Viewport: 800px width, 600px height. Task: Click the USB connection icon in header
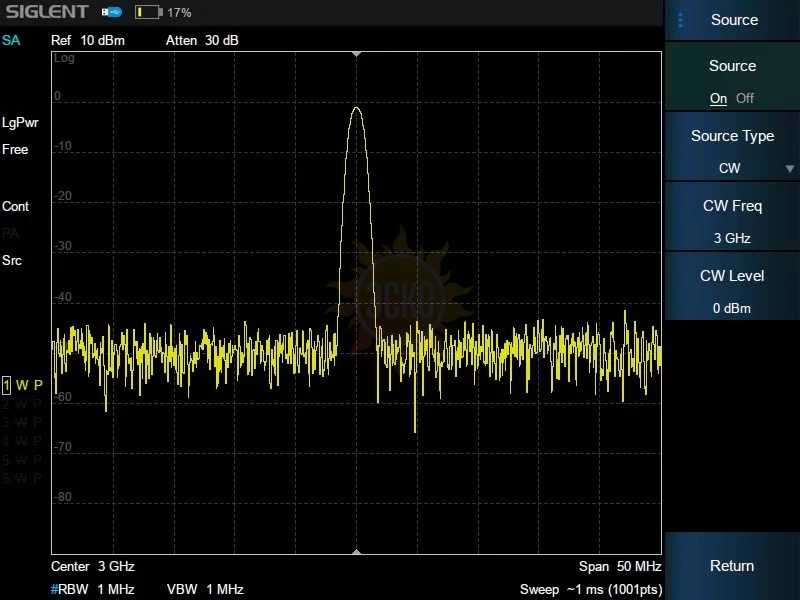[x=112, y=12]
